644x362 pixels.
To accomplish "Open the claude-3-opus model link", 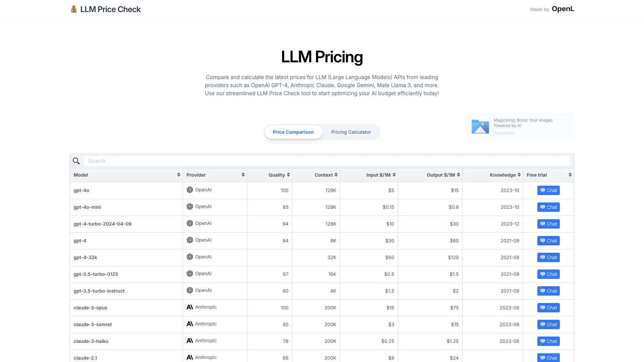I will click(90, 308).
